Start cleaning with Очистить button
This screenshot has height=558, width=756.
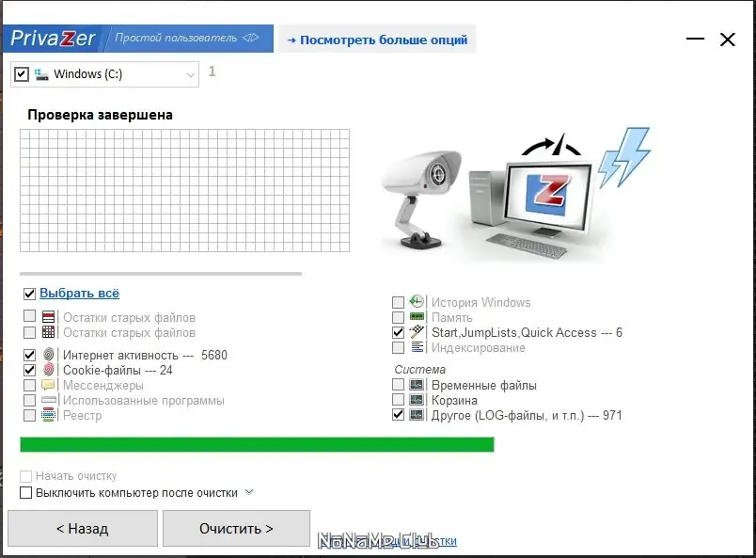point(236,529)
